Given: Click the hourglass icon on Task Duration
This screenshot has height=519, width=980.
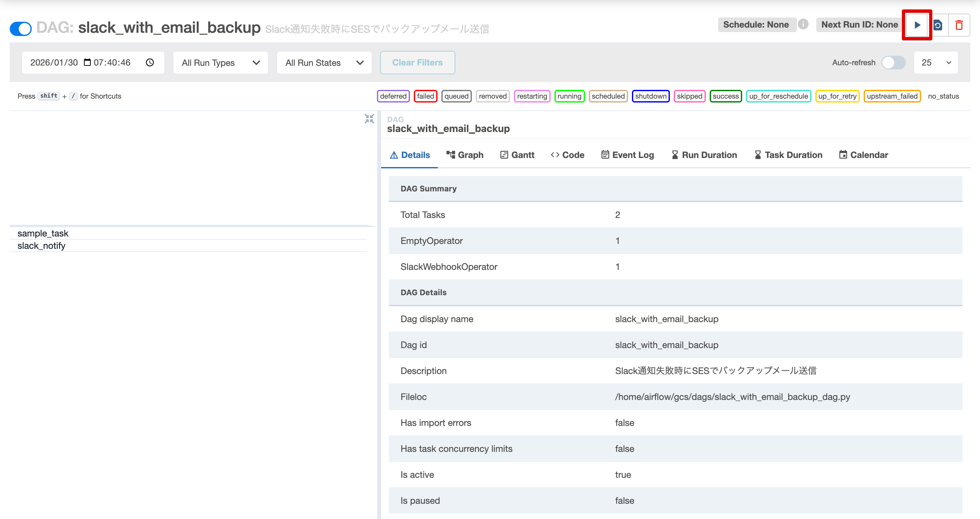Looking at the screenshot, I should point(758,155).
